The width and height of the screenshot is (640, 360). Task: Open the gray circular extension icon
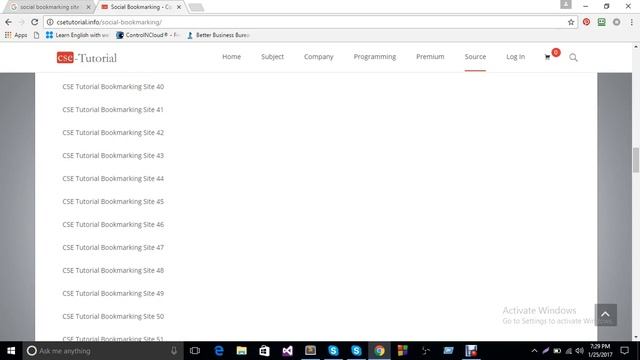point(616,22)
